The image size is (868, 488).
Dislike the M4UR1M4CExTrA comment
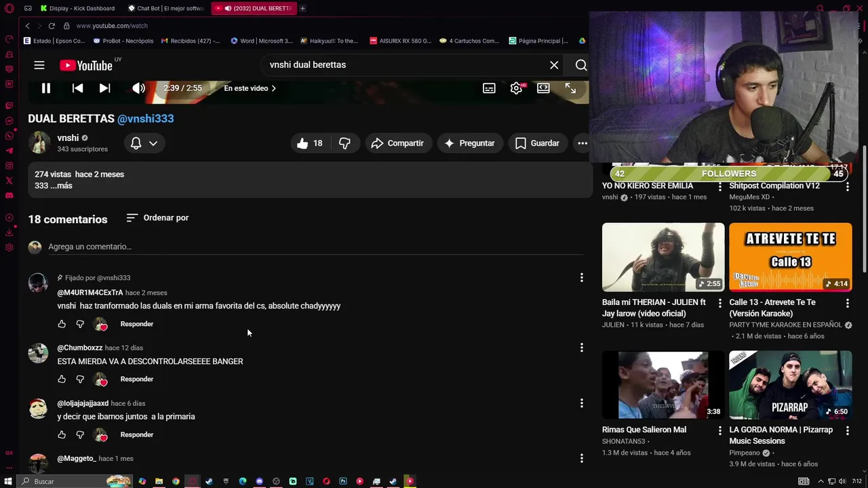80,324
